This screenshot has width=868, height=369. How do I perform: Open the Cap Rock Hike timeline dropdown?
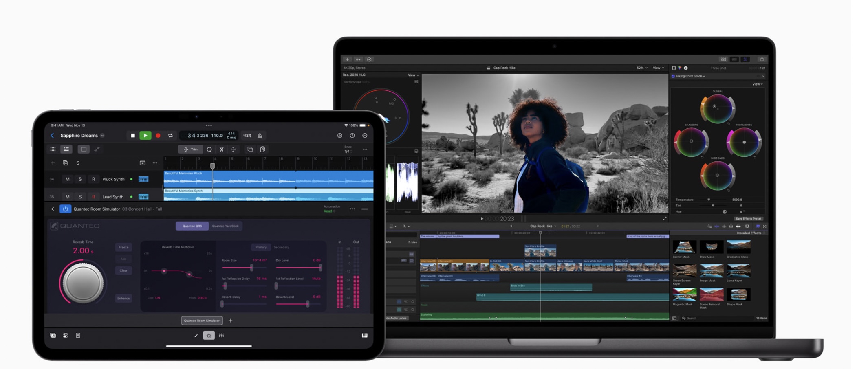click(543, 226)
